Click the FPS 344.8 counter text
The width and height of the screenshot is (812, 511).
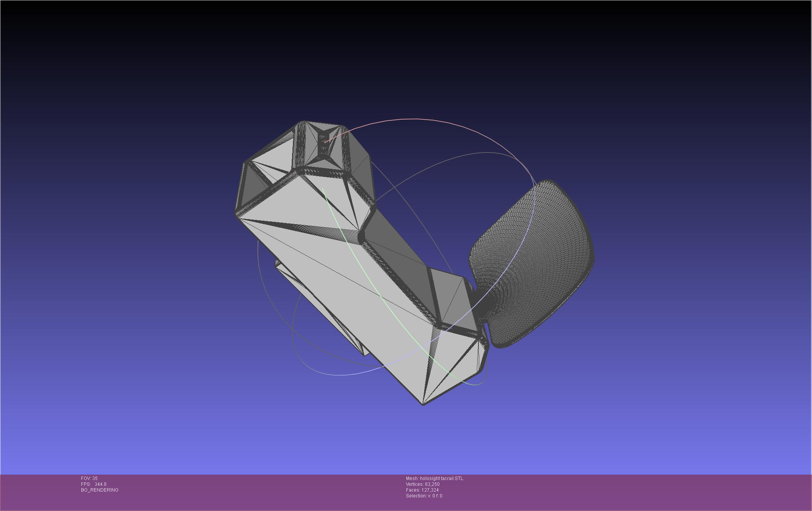tap(93, 484)
